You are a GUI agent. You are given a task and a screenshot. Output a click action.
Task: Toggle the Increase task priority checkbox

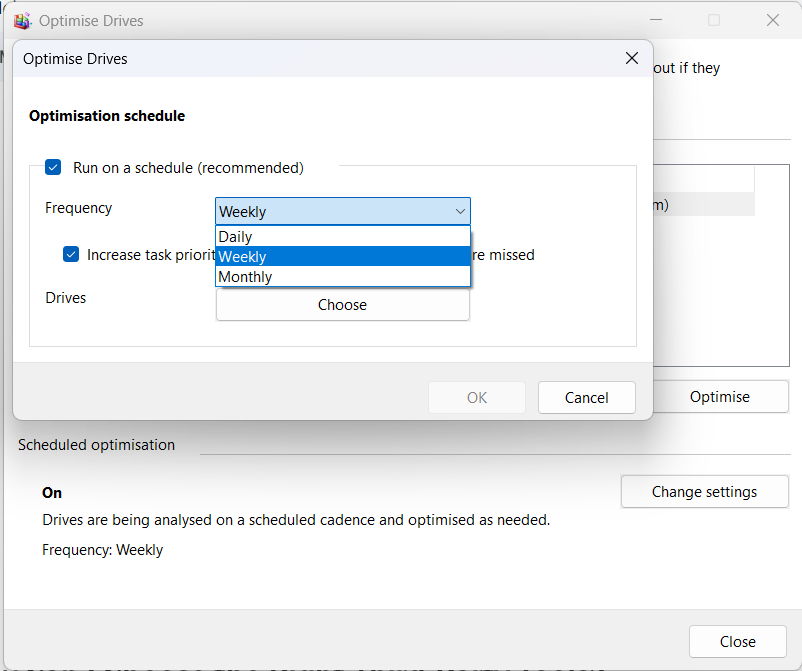(x=71, y=255)
